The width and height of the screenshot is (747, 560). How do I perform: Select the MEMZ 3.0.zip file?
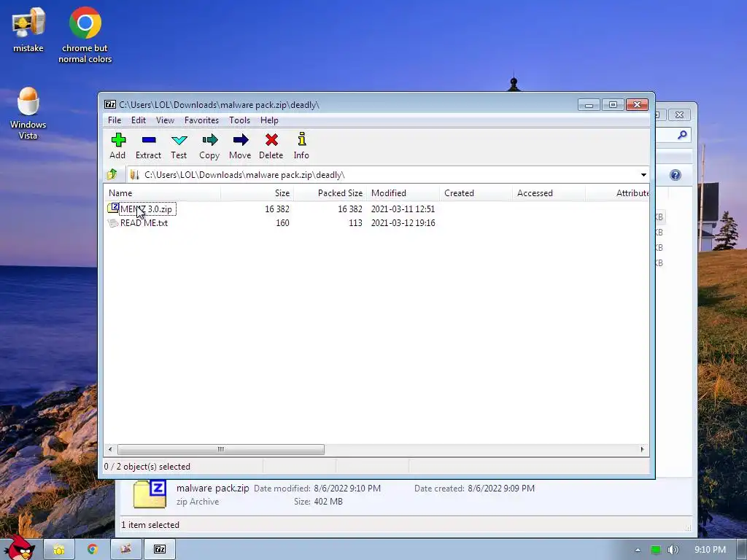click(x=146, y=209)
